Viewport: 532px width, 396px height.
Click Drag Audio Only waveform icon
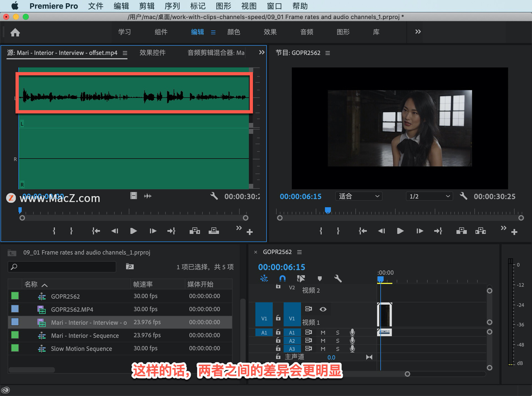(x=148, y=196)
